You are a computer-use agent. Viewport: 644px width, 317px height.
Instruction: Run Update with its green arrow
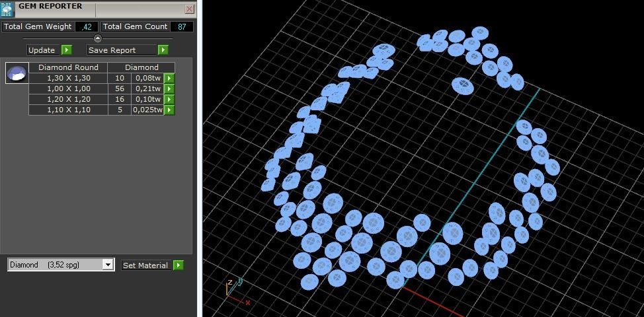point(67,50)
